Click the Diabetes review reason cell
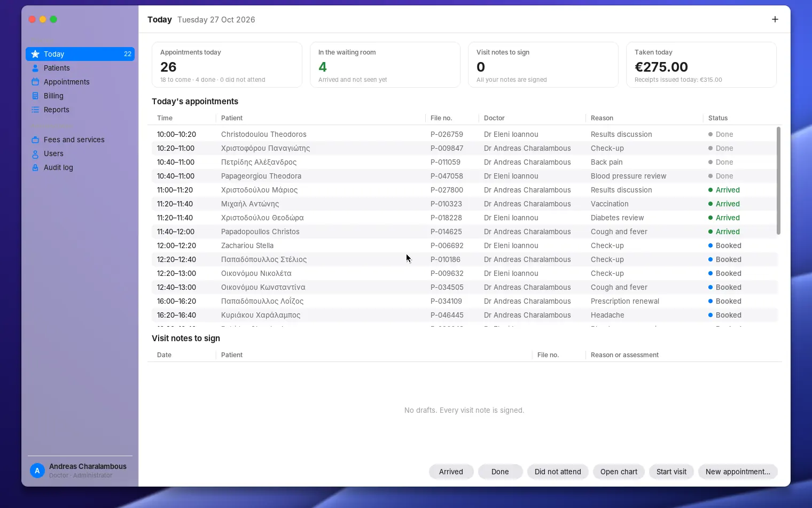812x508 pixels. [x=617, y=218]
